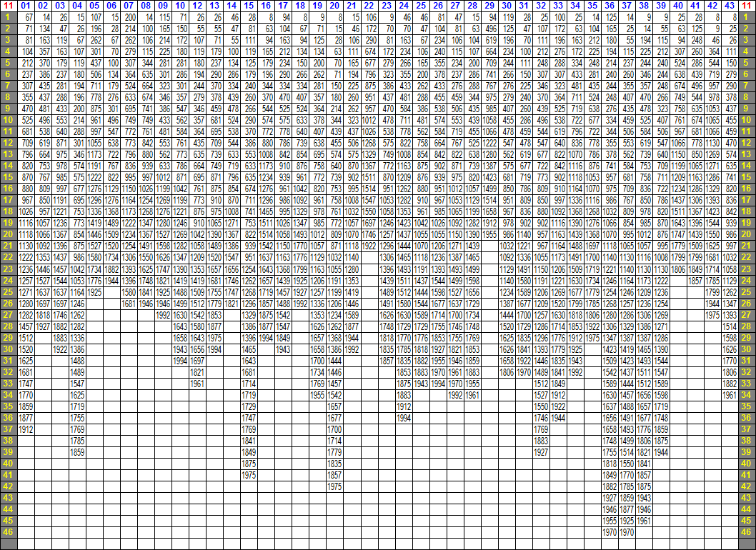Click left-side row header 46
Screen dimensions: 756x550
coord(8,532)
